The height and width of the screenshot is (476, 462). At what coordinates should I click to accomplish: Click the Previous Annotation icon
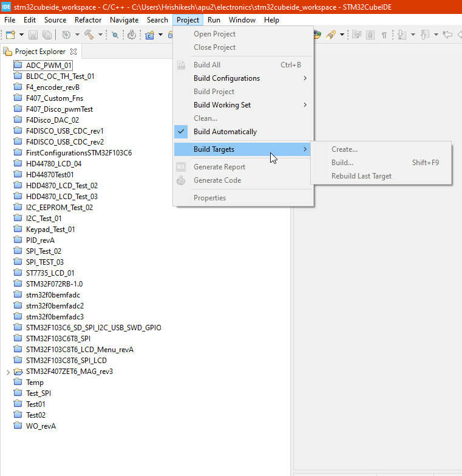click(425, 35)
